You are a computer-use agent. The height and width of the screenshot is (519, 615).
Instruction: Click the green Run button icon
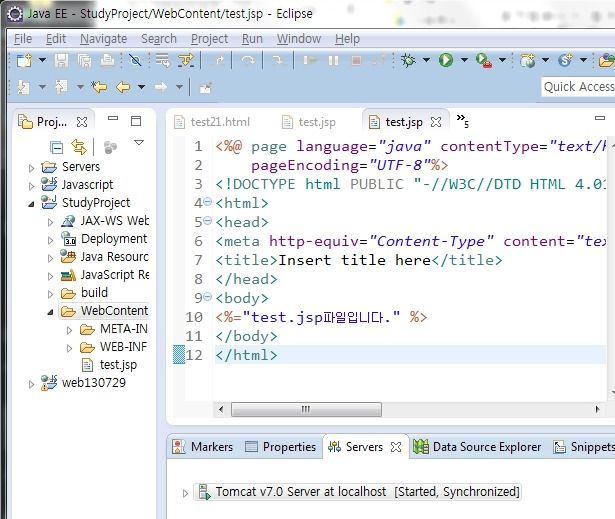(446, 60)
